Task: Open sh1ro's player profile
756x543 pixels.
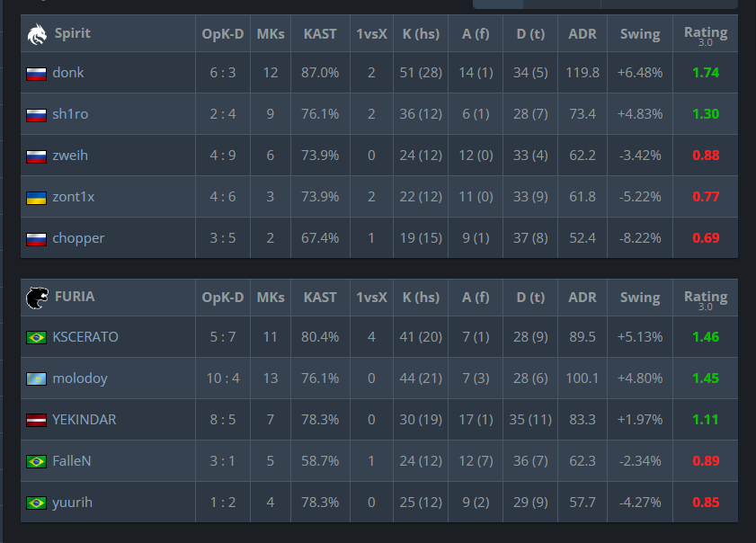Action: coord(70,114)
